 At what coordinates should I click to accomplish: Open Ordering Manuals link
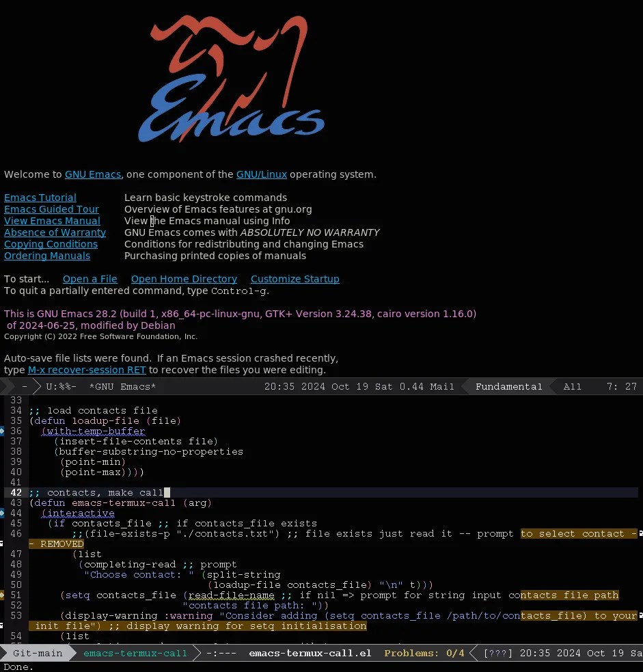click(47, 256)
